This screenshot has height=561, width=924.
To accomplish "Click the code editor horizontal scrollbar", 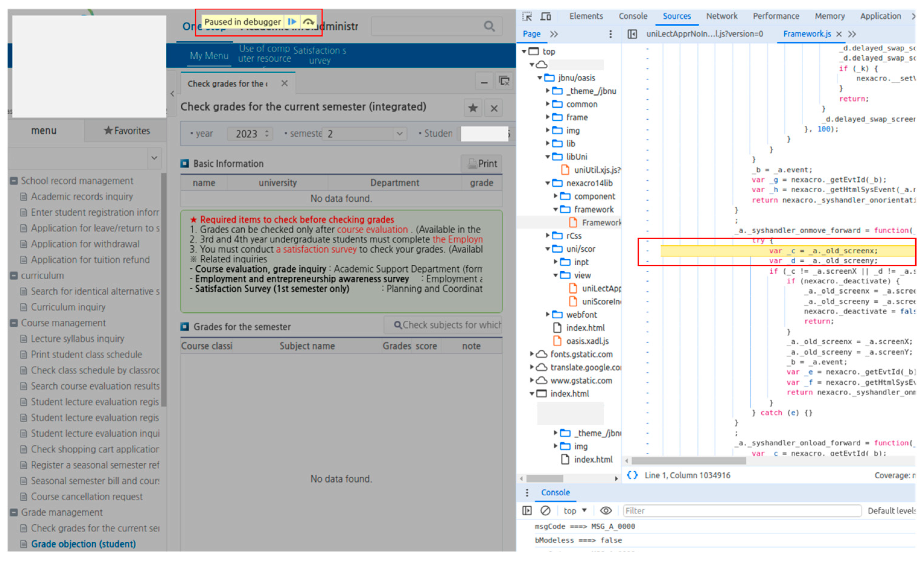I will 688,461.
